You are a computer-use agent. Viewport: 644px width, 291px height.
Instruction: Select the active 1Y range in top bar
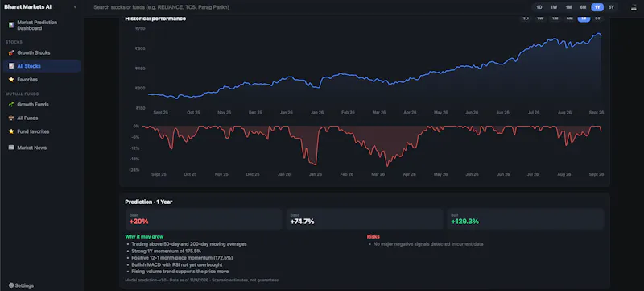click(597, 7)
